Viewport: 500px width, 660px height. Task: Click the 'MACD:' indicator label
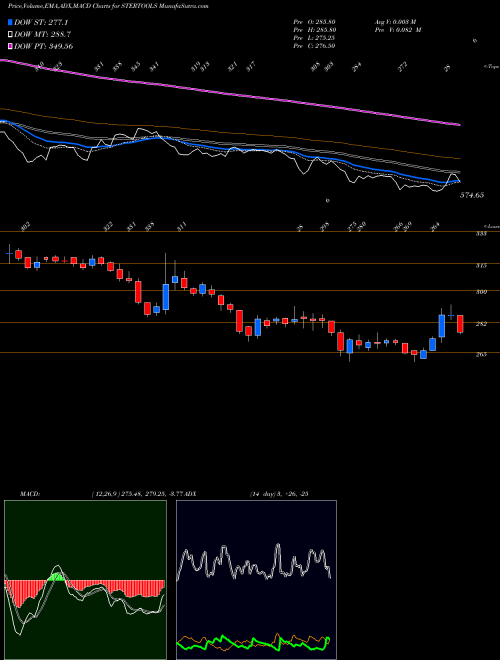click(x=29, y=494)
